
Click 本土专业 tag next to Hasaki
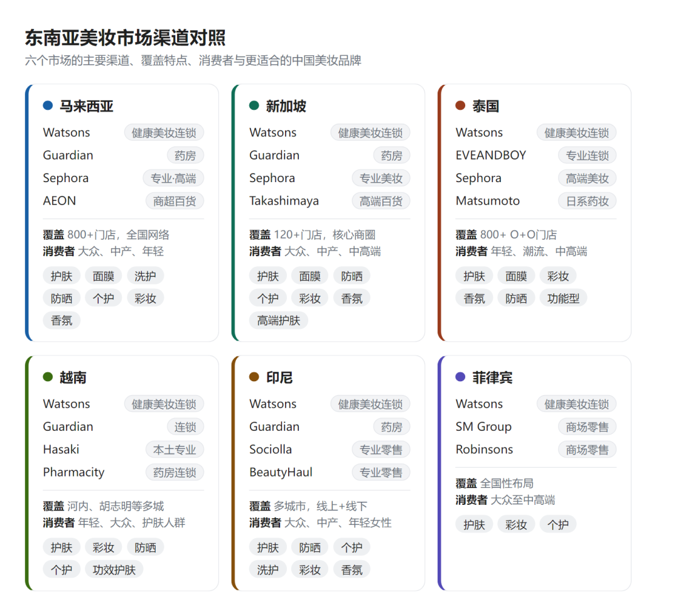click(x=175, y=450)
